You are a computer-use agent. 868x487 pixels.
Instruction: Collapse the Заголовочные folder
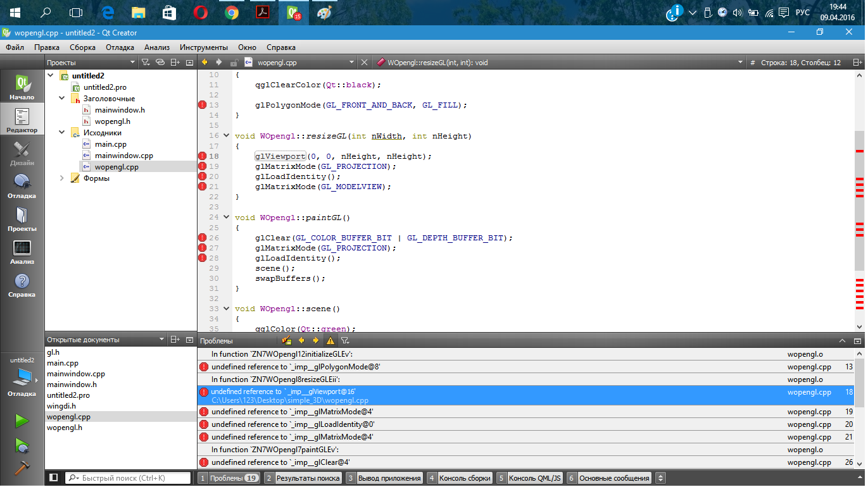tap(62, 99)
